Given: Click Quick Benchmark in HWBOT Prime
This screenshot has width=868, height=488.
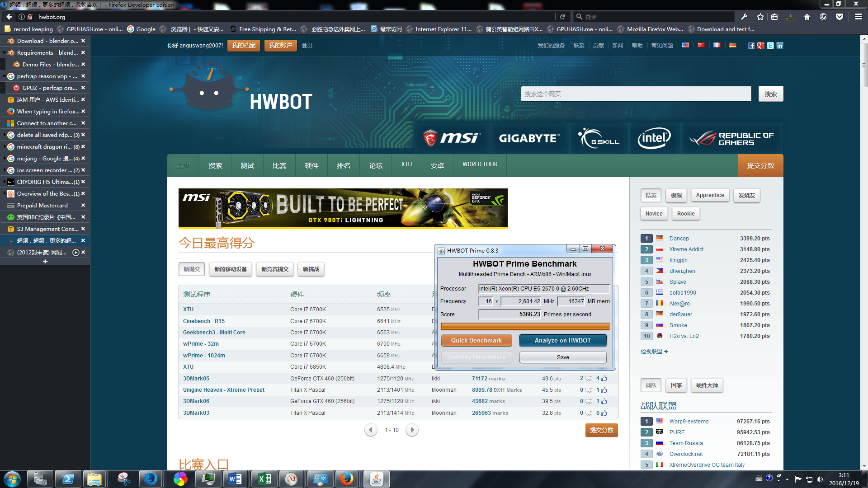Looking at the screenshot, I should (476, 340).
